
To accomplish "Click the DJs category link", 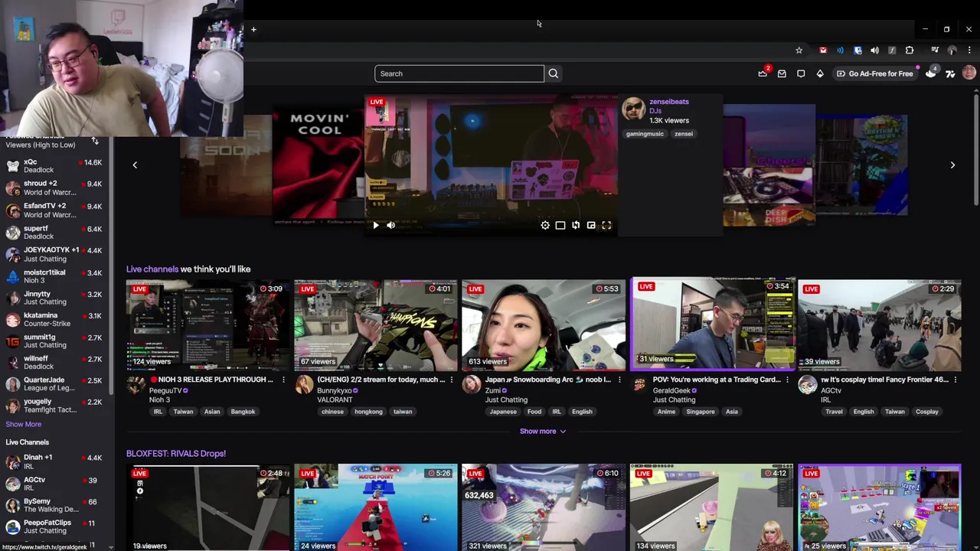I will click(x=655, y=111).
